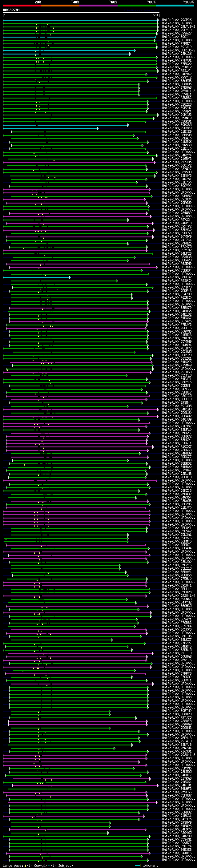This screenshot has height=868, width=197.
Task: Click the orange ~40% identity legend segment
Action: click(x=60, y=6)
